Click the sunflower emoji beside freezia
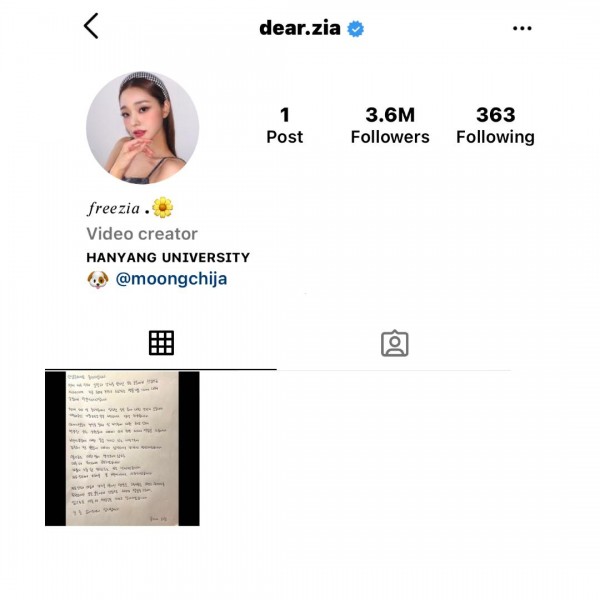Image resolution: width=600 pixels, height=600 pixels. pos(162,207)
